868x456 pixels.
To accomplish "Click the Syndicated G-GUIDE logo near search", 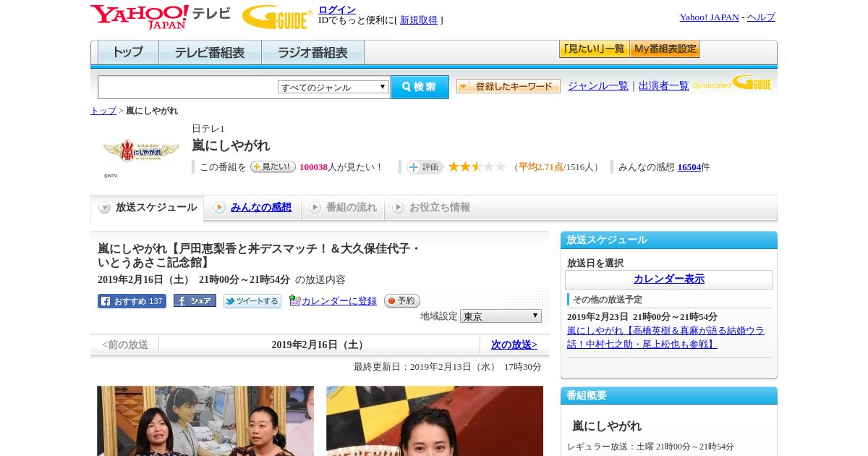I will pyautogui.click(x=731, y=83).
